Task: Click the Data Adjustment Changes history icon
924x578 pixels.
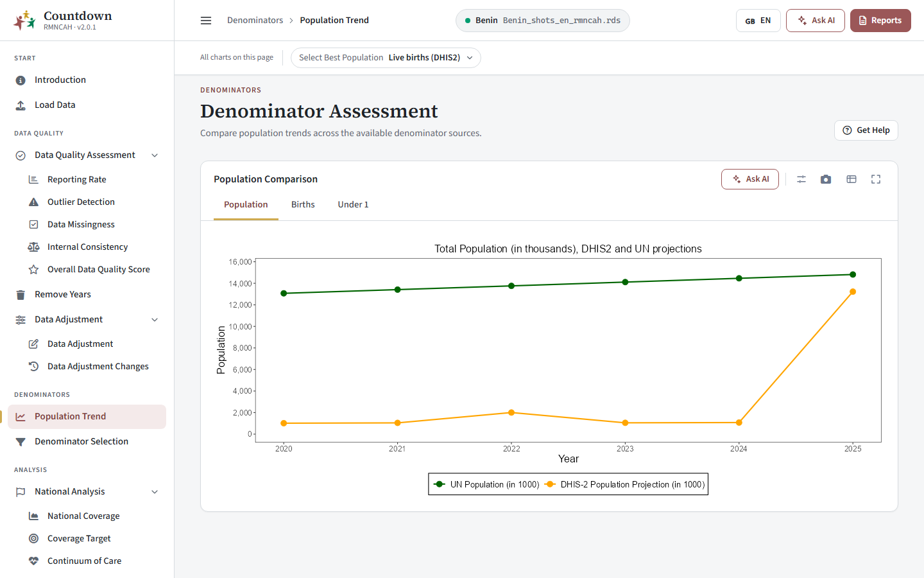Action: (33, 366)
